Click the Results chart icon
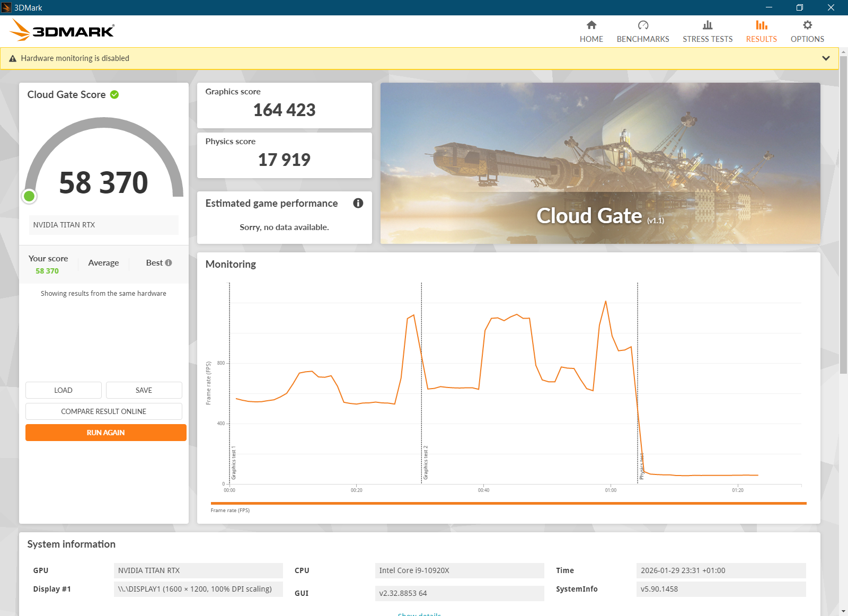The image size is (848, 616). click(761, 25)
